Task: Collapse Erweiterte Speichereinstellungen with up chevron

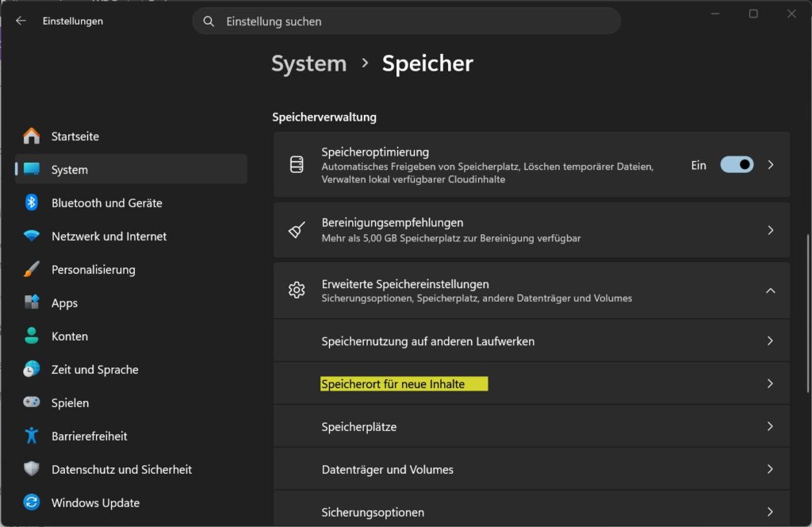Action: (771, 290)
